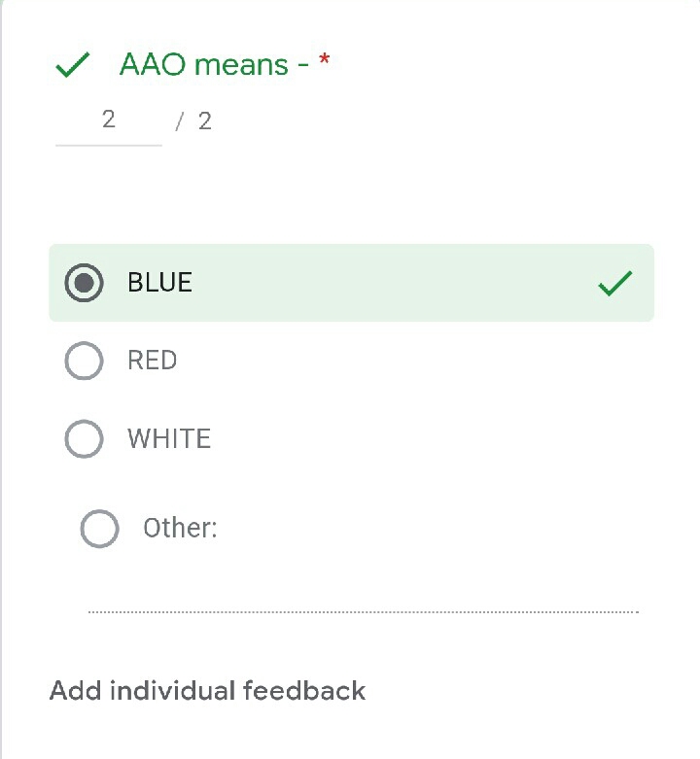Choose the WHITE radio button
The image size is (700, 759).
(84, 438)
